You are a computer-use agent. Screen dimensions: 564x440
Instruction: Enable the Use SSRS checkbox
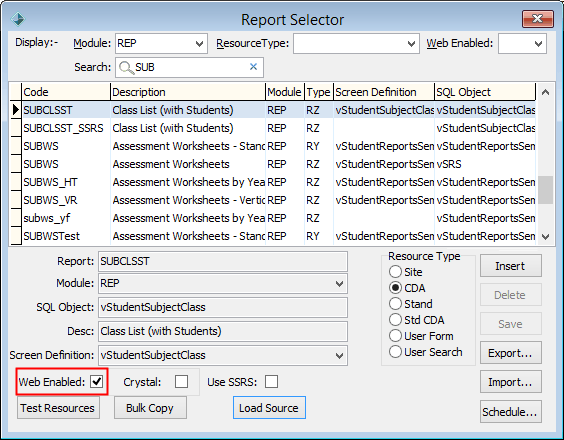[271, 381]
